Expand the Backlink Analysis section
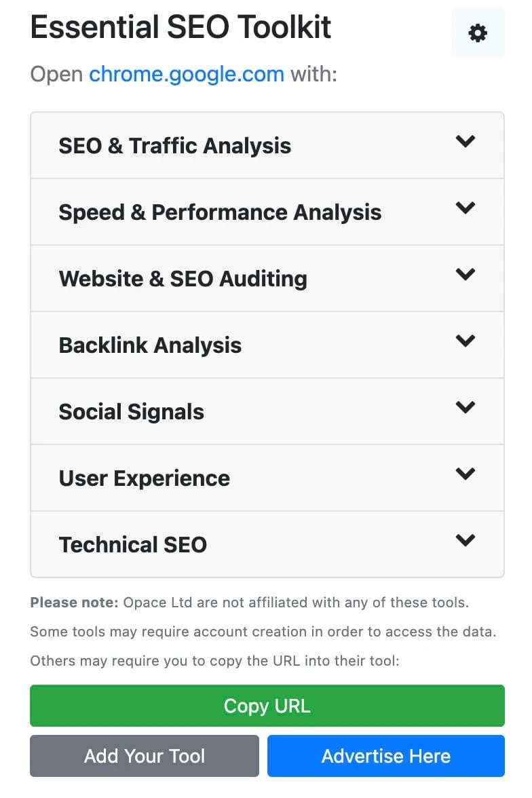 267,345
